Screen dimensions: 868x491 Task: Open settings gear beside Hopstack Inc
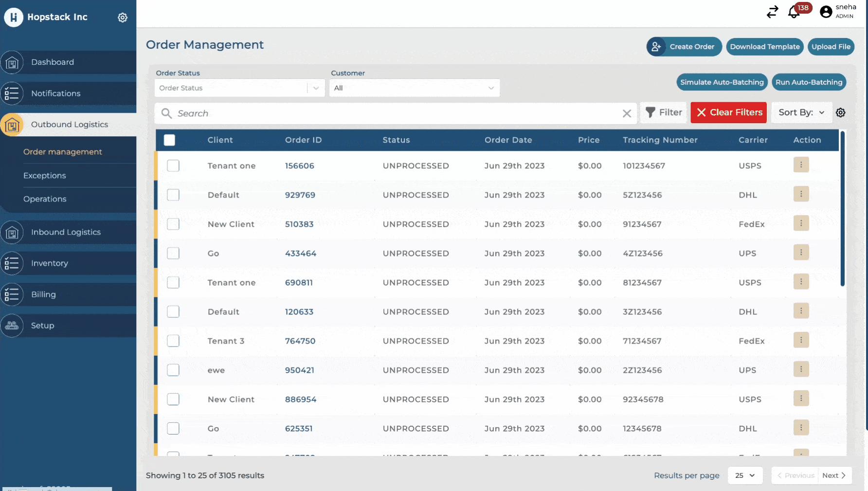(123, 18)
